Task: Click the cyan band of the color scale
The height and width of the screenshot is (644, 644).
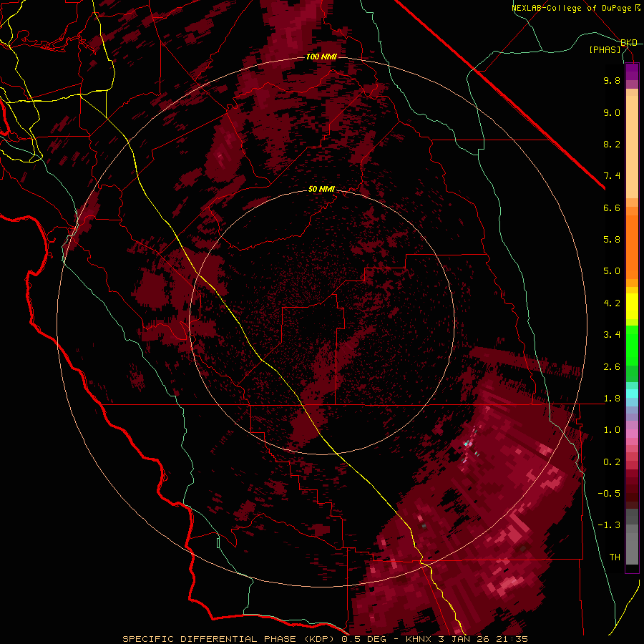Action: (632, 394)
